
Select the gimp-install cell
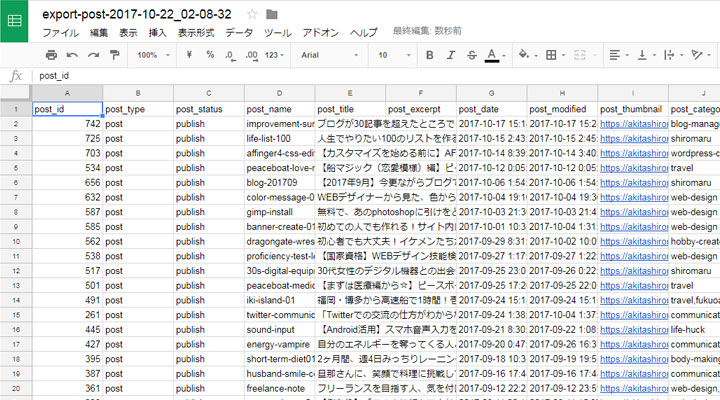[x=280, y=212]
